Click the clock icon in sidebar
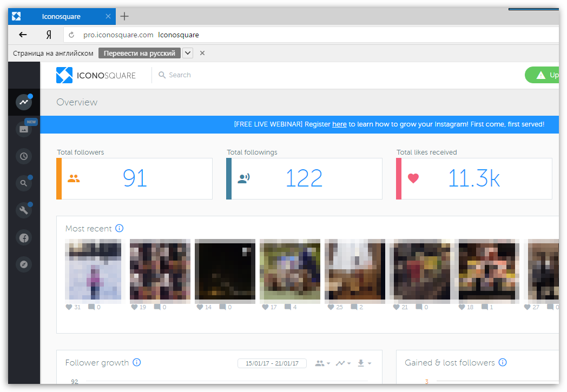This screenshot has height=392, width=567. (24, 156)
